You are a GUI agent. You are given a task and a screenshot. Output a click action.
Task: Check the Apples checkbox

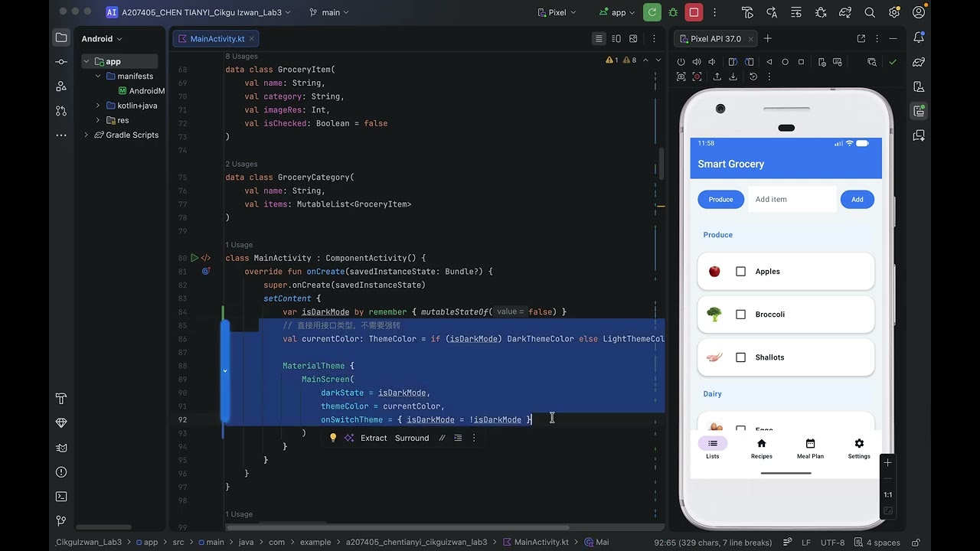[740, 272]
